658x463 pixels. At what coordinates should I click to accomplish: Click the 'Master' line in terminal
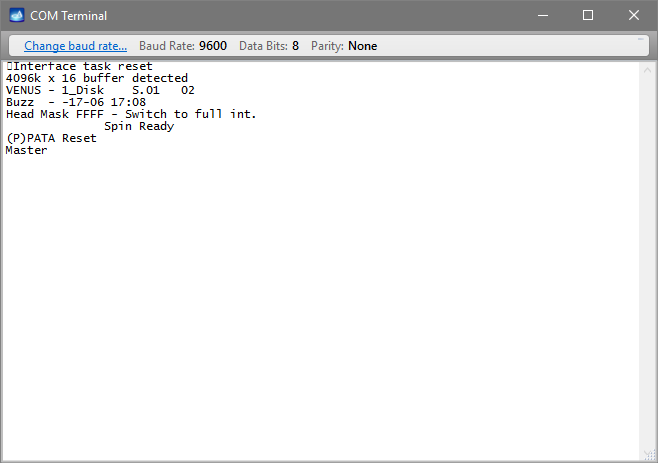(26, 150)
